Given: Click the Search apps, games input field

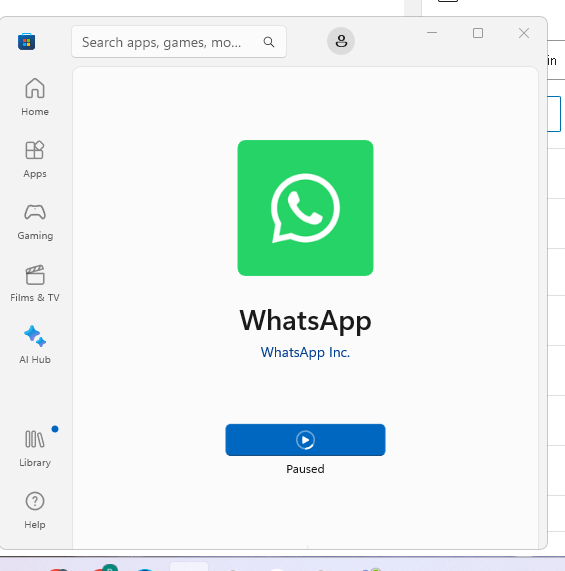Looking at the screenshot, I should coord(179,42).
